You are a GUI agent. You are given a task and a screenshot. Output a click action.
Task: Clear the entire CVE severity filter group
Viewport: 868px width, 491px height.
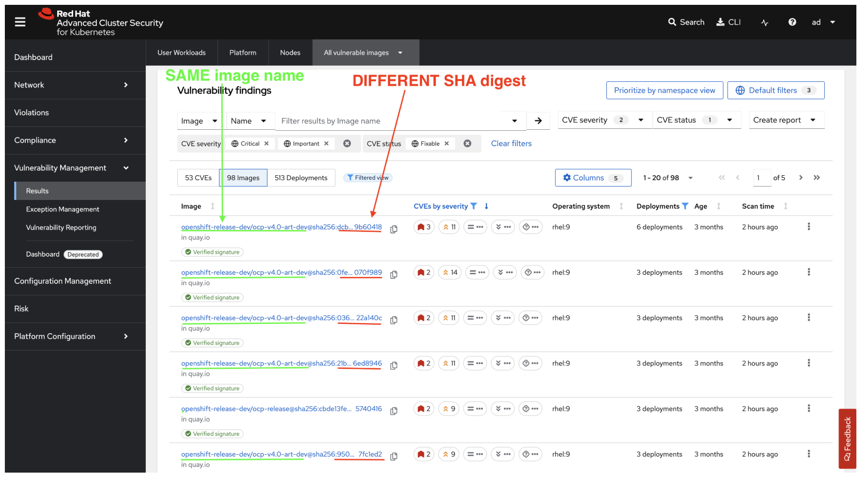coord(347,144)
